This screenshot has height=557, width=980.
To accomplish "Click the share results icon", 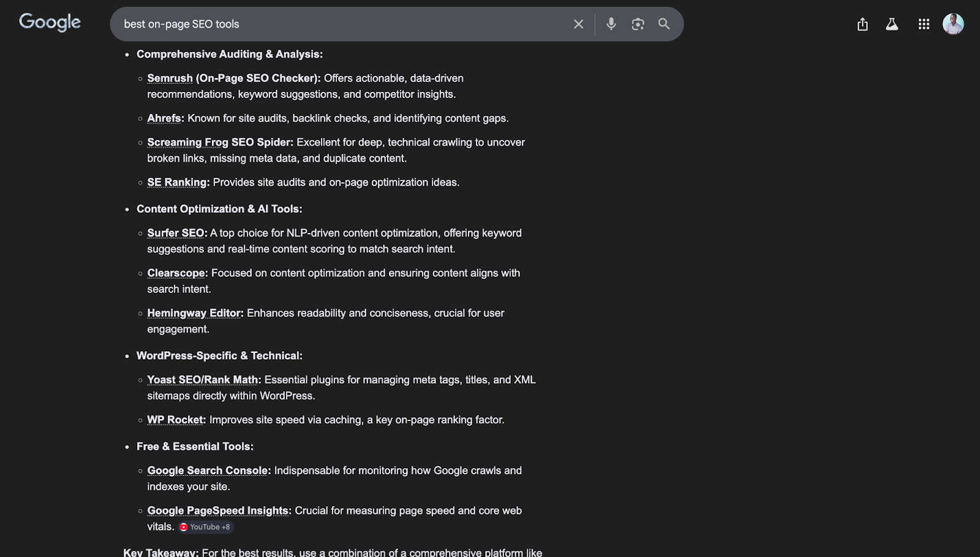I will [x=862, y=24].
